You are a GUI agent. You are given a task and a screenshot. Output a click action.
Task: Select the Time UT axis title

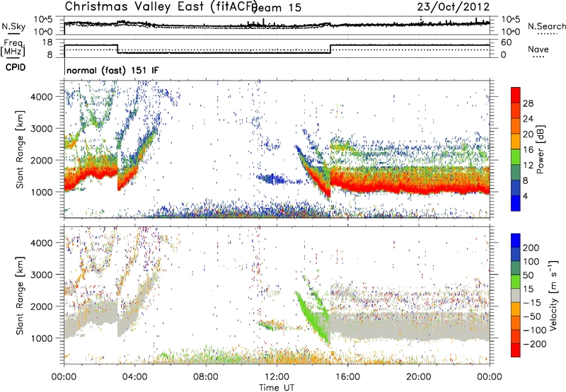click(x=277, y=388)
